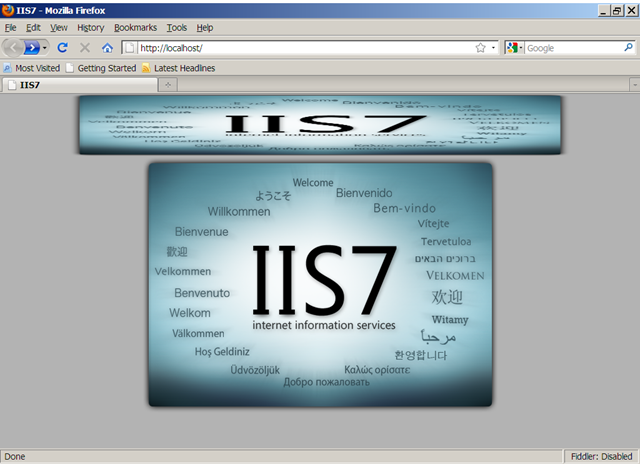This screenshot has width=640, height=464.
Task: Select the page icon in the address bar
Action: (x=130, y=48)
